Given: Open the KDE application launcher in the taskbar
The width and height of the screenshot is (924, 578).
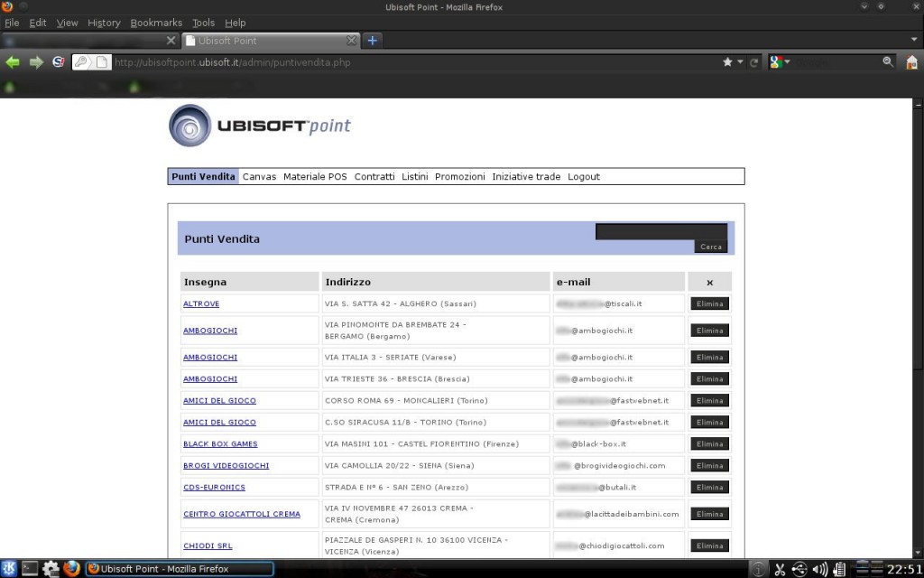Looking at the screenshot, I should tap(9, 569).
